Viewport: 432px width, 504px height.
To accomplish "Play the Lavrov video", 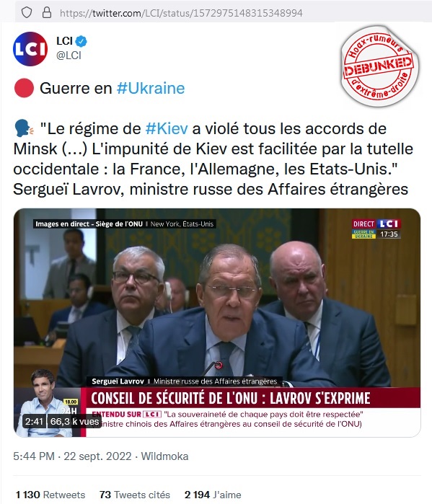I will click(x=217, y=323).
